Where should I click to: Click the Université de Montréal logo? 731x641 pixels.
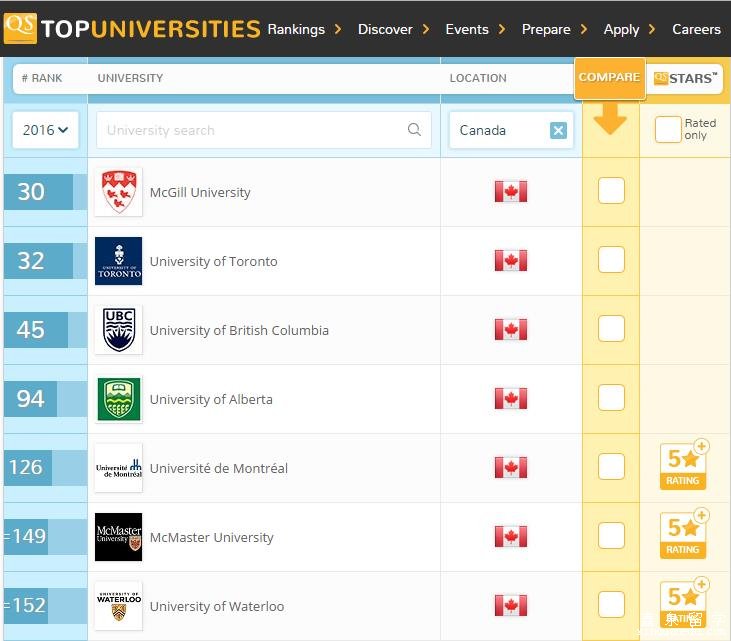(x=118, y=468)
